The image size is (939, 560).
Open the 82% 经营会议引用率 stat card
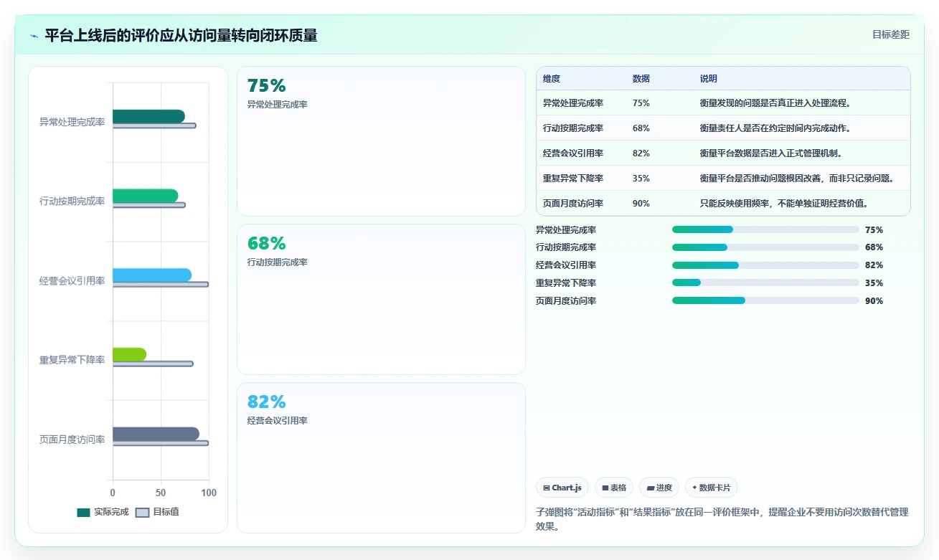tap(381, 457)
